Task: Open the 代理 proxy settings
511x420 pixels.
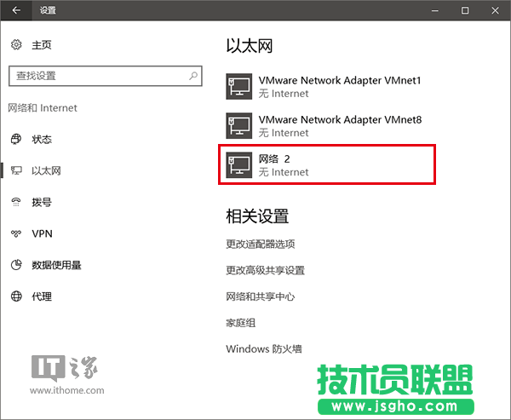Action: pos(42,296)
